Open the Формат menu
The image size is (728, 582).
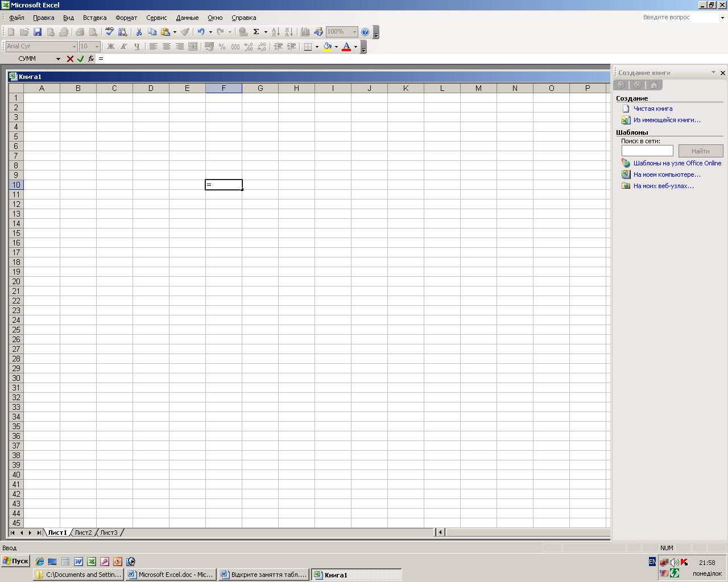point(126,18)
